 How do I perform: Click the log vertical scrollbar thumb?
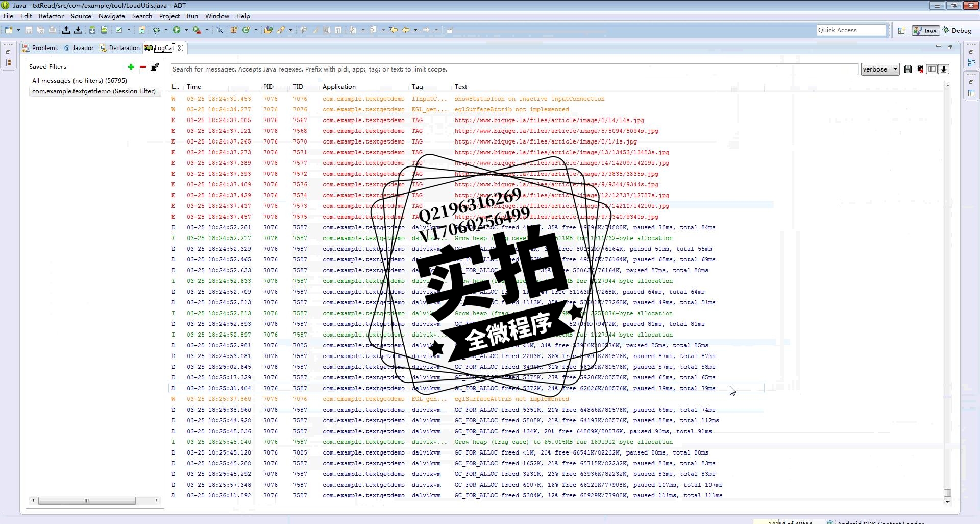click(x=948, y=493)
